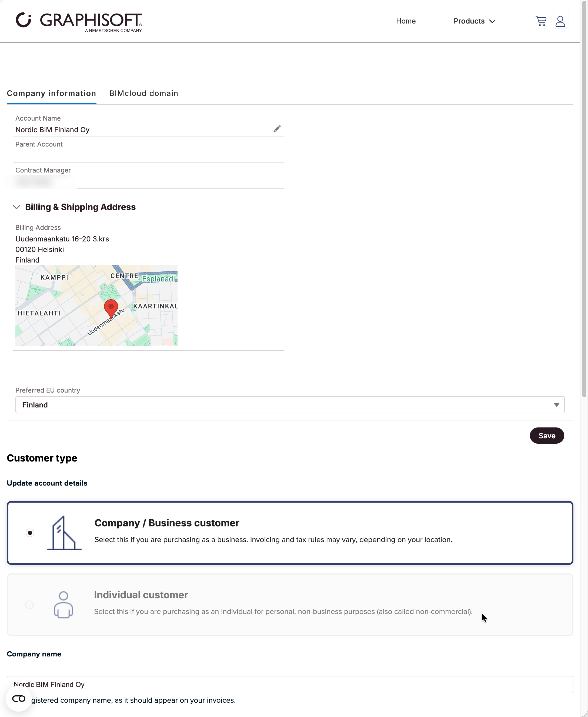The image size is (588, 717).
Task: Click the 'Parent Account' label
Action: click(39, 144)
